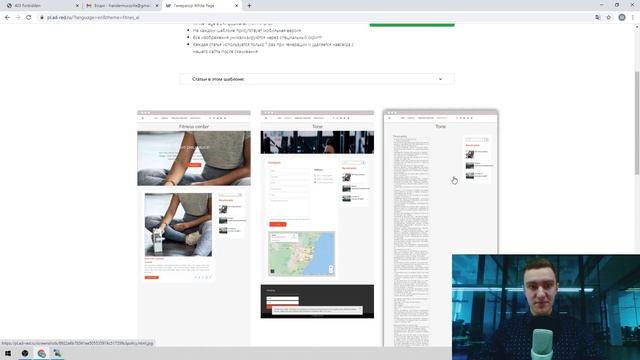Close the 403 Forbidden tab

pos(77,6)
